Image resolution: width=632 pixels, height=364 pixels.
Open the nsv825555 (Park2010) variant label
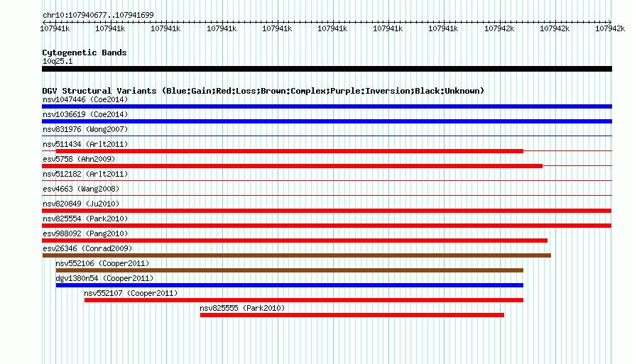pos(242,308)
